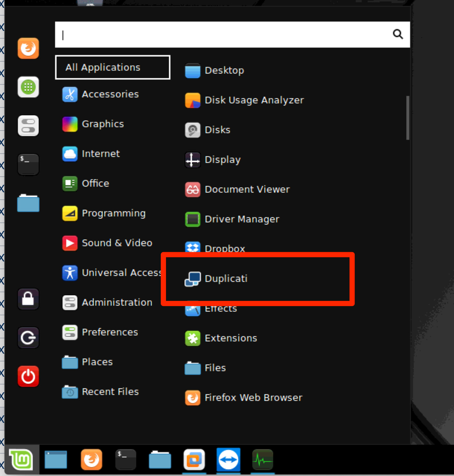Viewport: 454px width, 476px height.
Task: Launch Disks application
Action: click(208, 130)
